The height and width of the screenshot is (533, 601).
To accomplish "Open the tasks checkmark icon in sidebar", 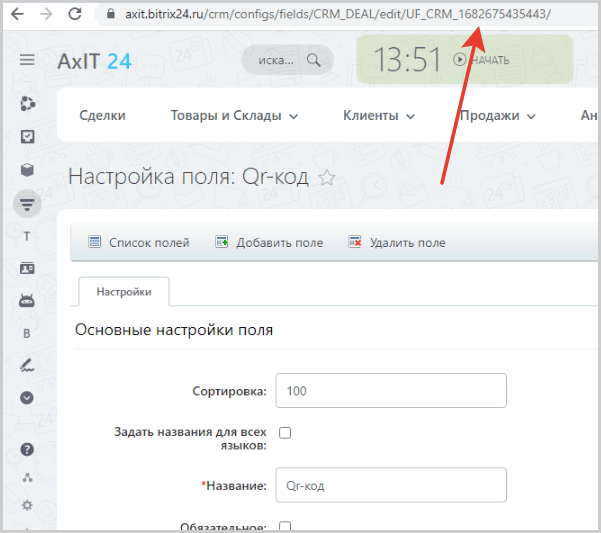I will pos(27,137).
